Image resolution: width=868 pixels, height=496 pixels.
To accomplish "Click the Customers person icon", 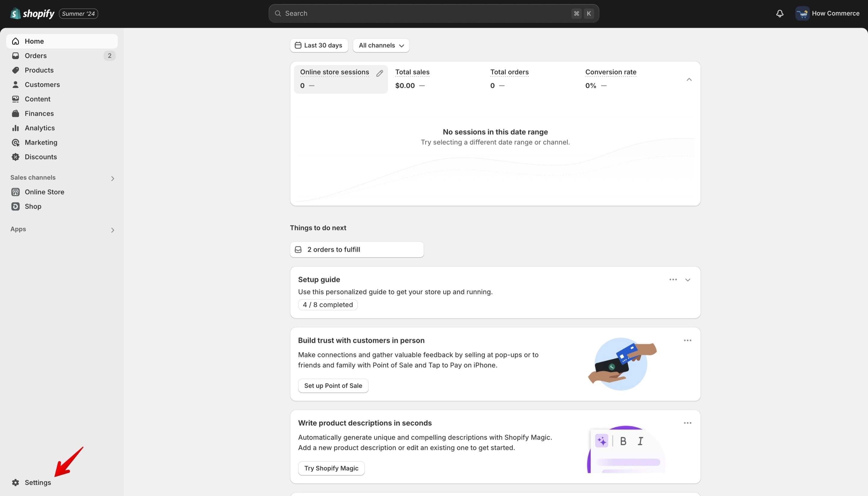I will click(x=15, y=85).
